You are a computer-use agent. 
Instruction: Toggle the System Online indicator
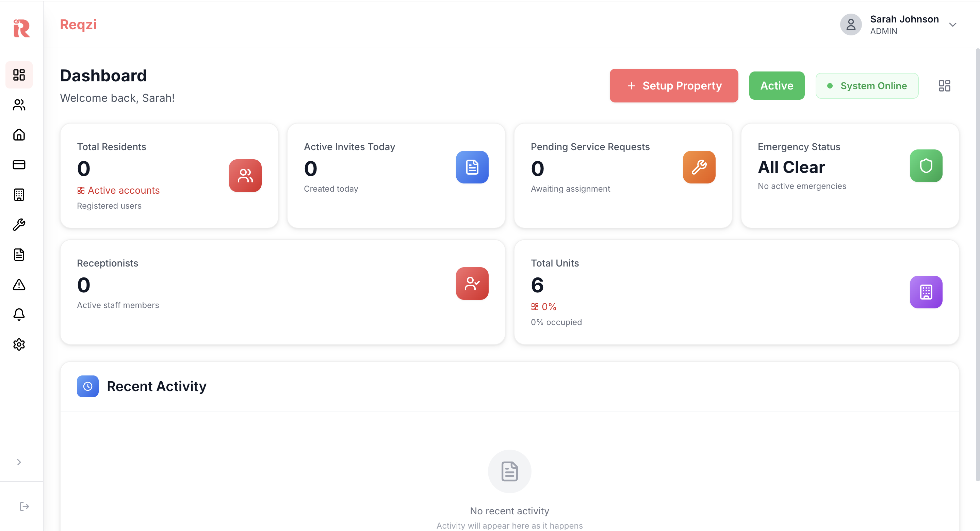[x=867, y=86]
